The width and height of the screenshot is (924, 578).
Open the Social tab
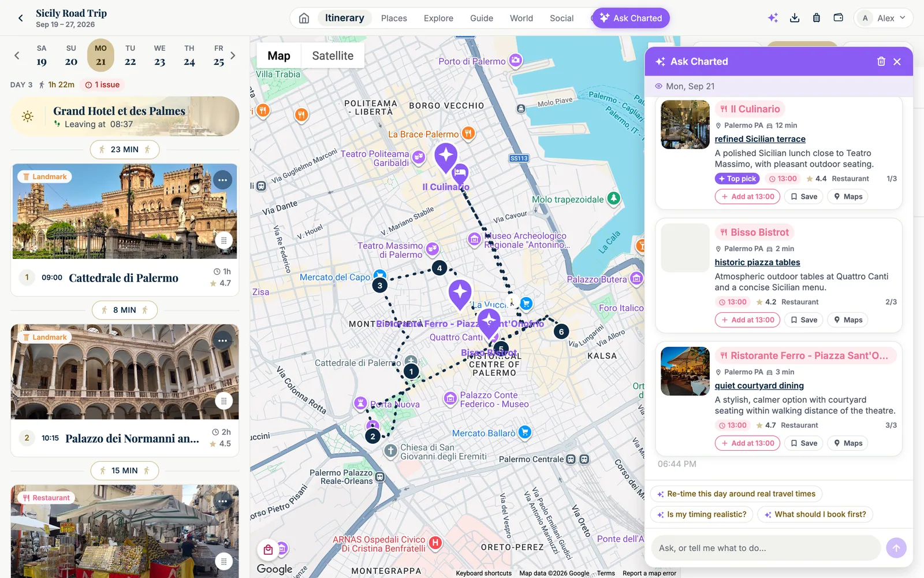[x=561, y=18]
